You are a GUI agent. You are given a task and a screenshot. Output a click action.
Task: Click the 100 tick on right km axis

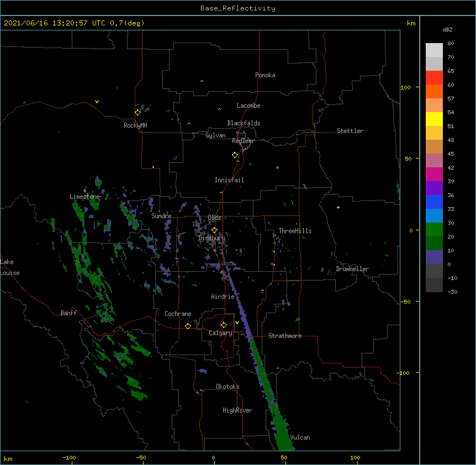tap(405, 87)
